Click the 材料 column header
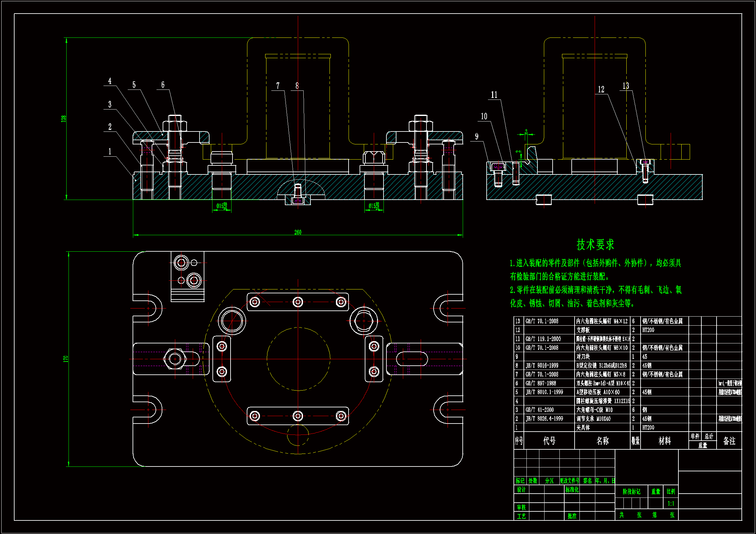This screenshot has width=756, height=534. (664, 441)
